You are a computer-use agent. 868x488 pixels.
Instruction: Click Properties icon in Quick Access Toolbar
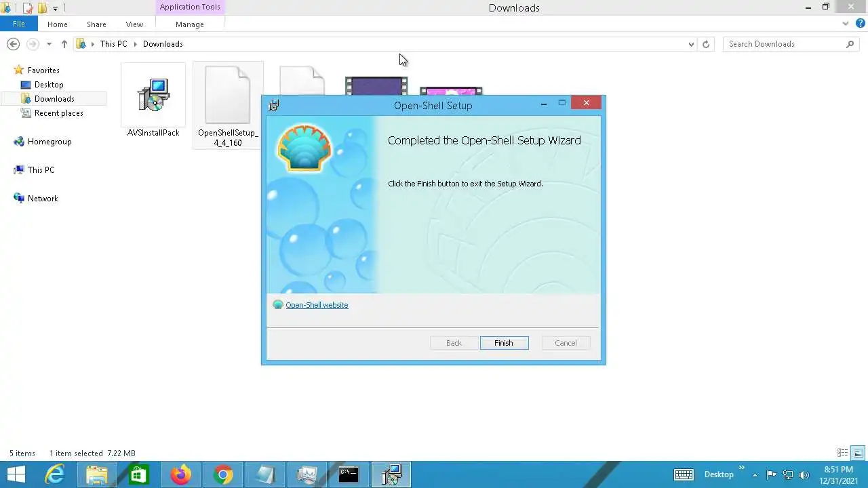[28, 8]
